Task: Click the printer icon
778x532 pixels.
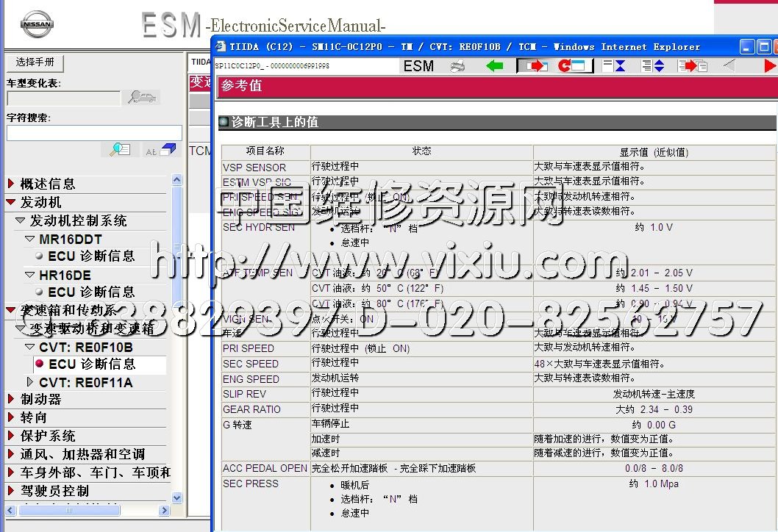Action: 457,66
